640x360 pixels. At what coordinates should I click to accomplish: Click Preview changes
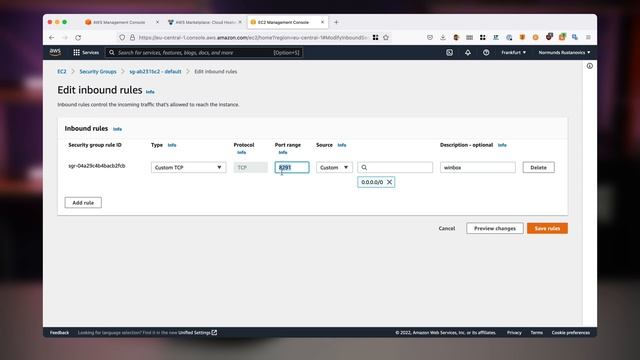[x=495, y=229]
